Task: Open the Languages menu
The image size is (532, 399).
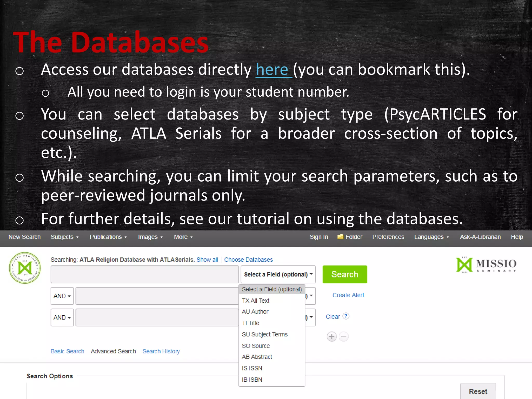Action: (431, 237)
